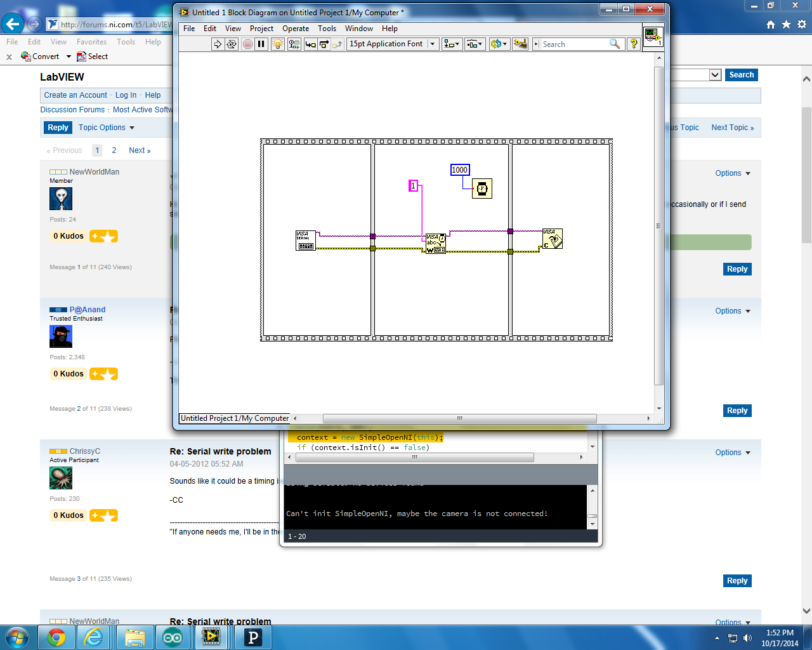This screenshot has width=812, height=650.
Task: Select the VISA Close node
Action: pyautogui.click(x=552, y=239)
